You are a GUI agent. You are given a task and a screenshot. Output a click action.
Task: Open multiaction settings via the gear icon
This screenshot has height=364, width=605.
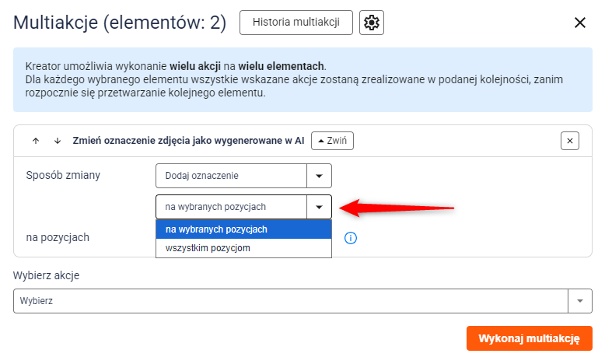click(x=371, y=23)
